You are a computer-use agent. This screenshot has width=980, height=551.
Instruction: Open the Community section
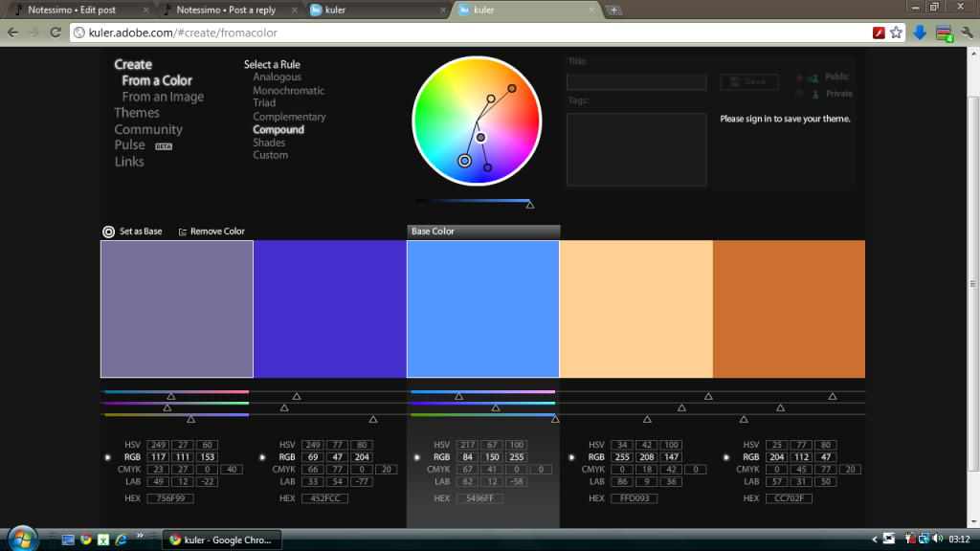[x=148, y=130]
